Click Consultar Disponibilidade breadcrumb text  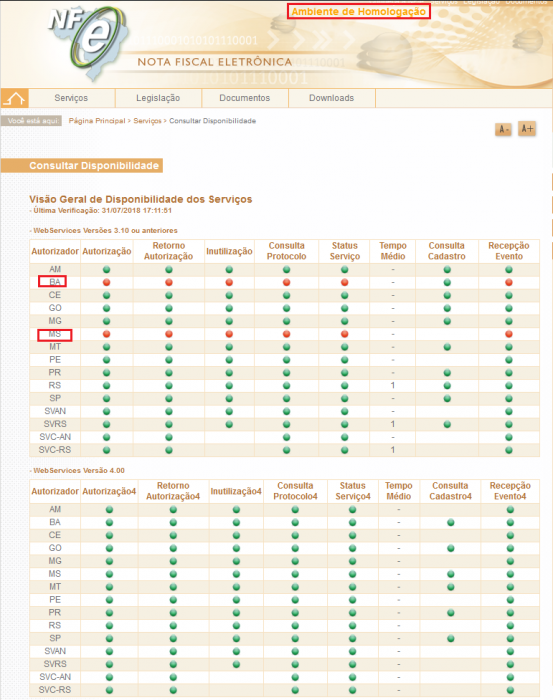click(212, 121)
